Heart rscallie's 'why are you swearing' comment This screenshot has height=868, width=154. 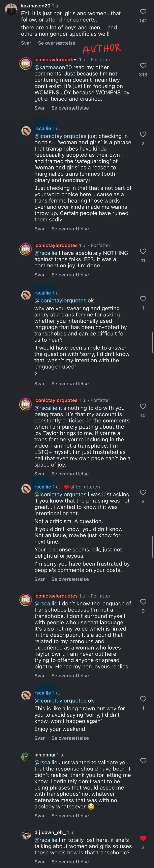tap(143, 299)
